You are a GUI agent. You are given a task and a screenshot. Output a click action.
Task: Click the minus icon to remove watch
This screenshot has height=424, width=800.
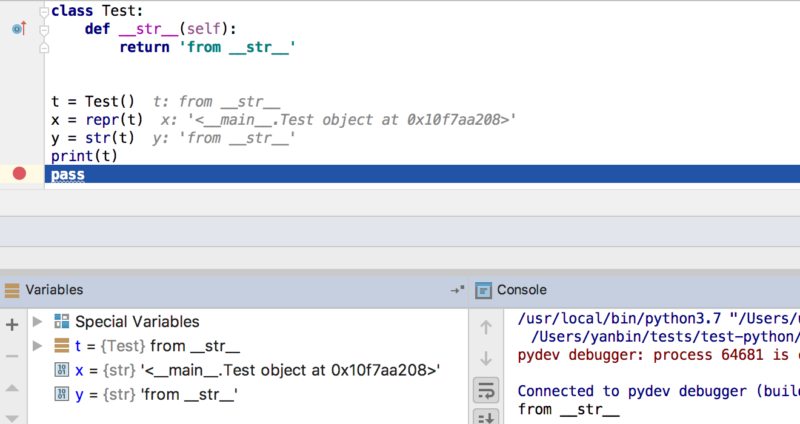(12, 356)
